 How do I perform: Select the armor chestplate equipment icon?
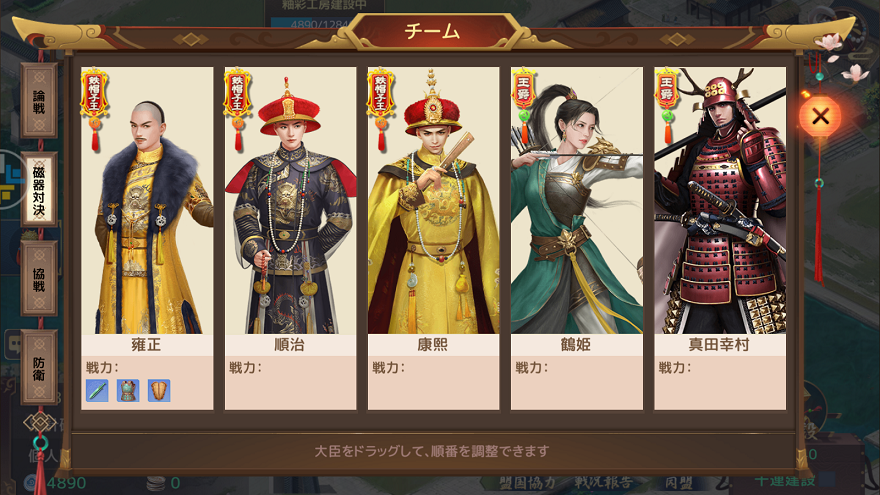pyautogui.click(x=128, y=391)
